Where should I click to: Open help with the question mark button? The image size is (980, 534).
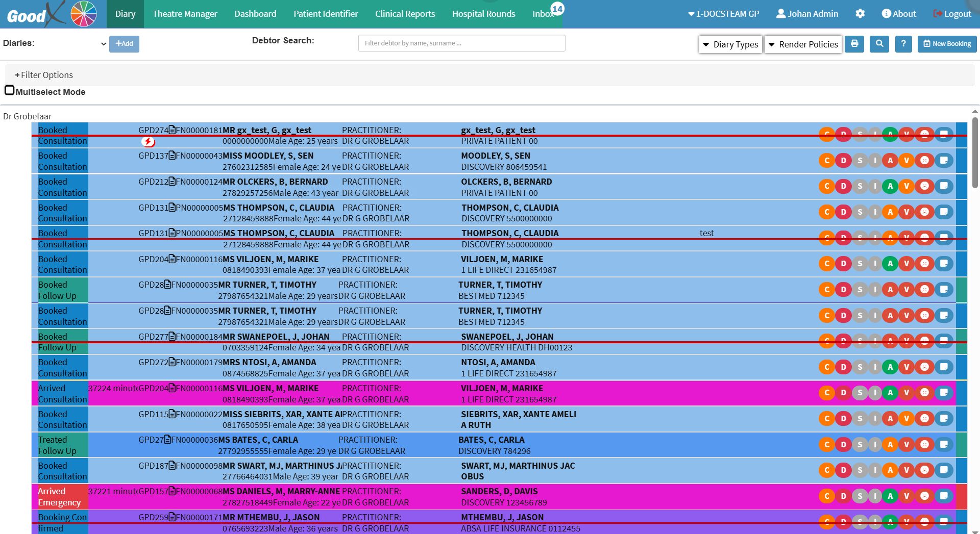[x=903, y=44]
